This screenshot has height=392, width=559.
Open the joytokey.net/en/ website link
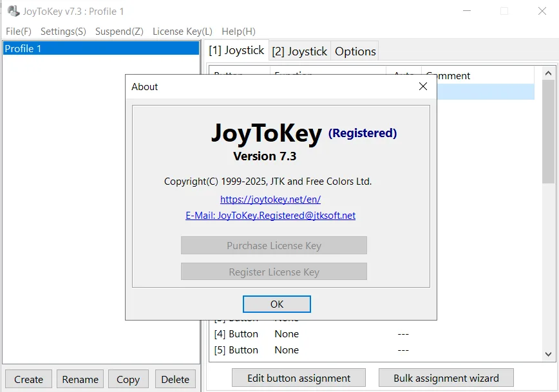tap(270, 199)
